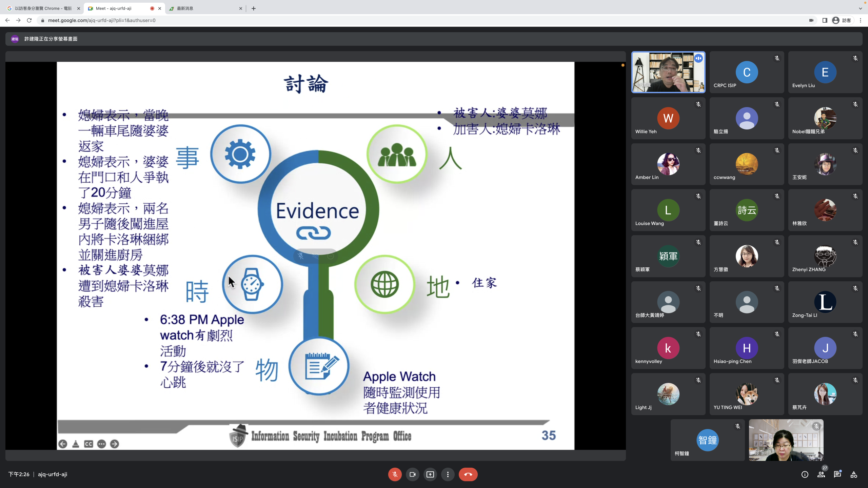This screenshot has height=488, width=868.
Task: Show the participants list panel
Action: tap(821, 474)
